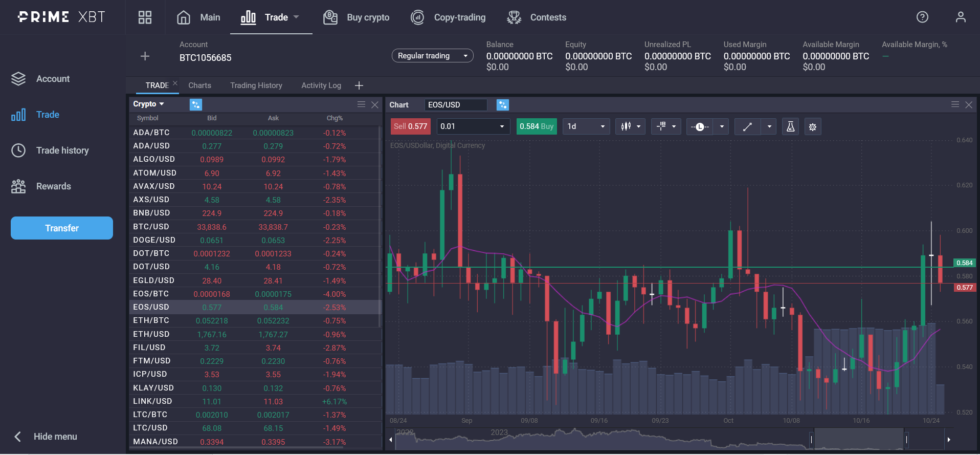Viewport: 980px width, 455px height.
Task: Open crosshair cursor mode dropdown
Action: pos(666,126)
